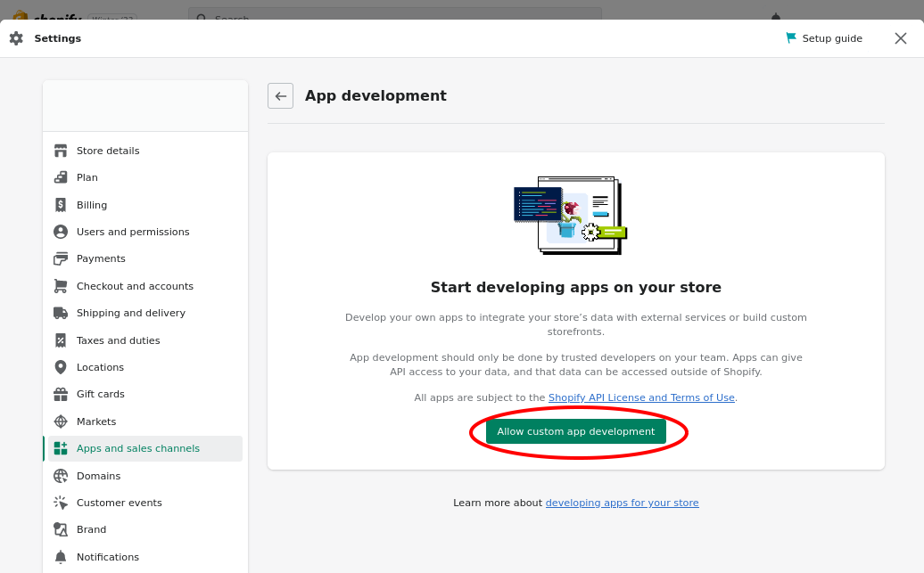Click the Settings gear icon

[x=16, y=38]
